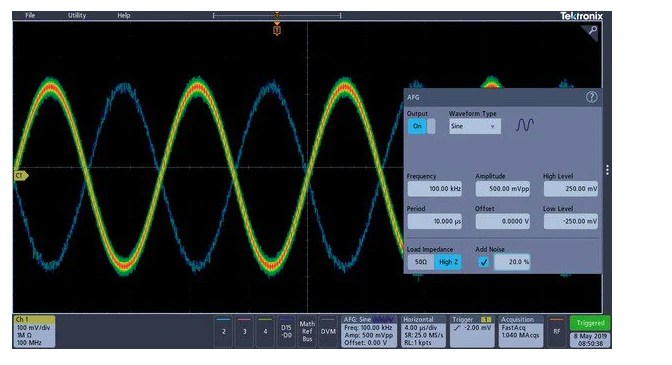Screen dimensions: 672x365
Task: Select 50Ω load impedance
Action: tap(420, 262)
